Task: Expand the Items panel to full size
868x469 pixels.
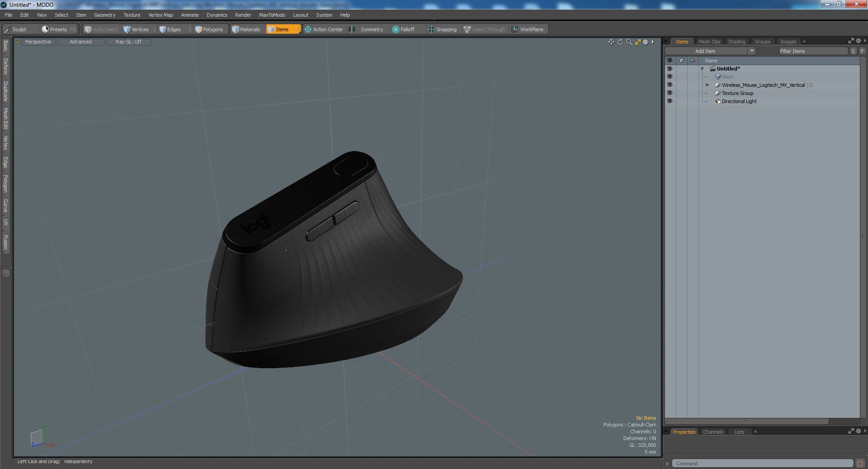Action: pos(851,41)
